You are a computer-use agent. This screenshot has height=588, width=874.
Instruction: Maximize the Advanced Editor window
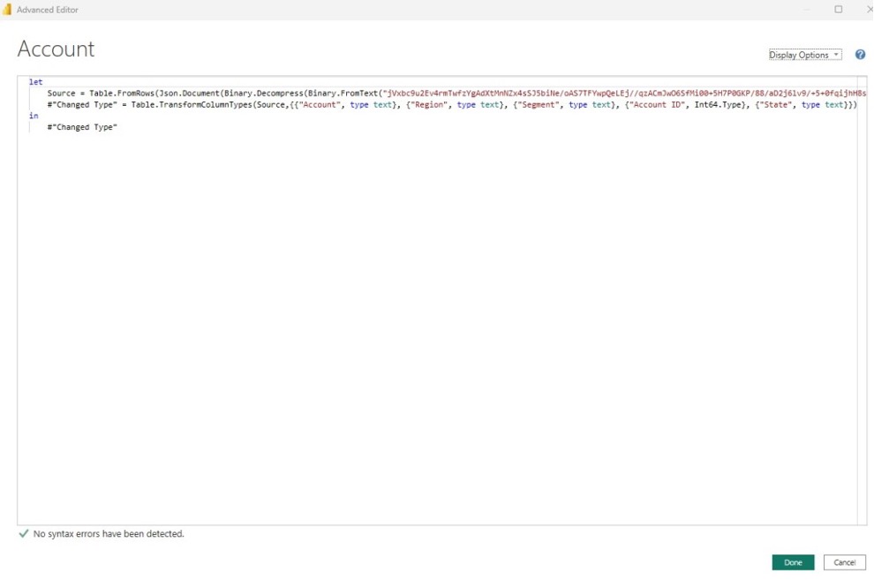[x=839, y=9]
